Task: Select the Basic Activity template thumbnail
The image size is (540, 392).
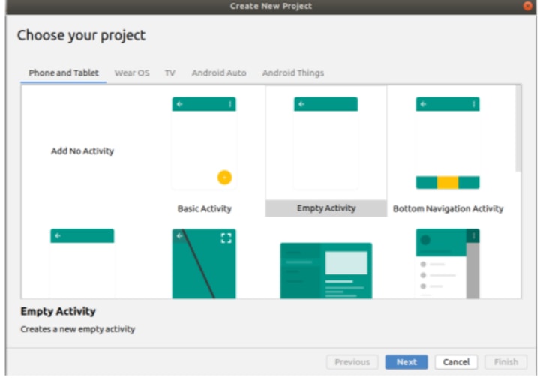Action: pos(204,143)
